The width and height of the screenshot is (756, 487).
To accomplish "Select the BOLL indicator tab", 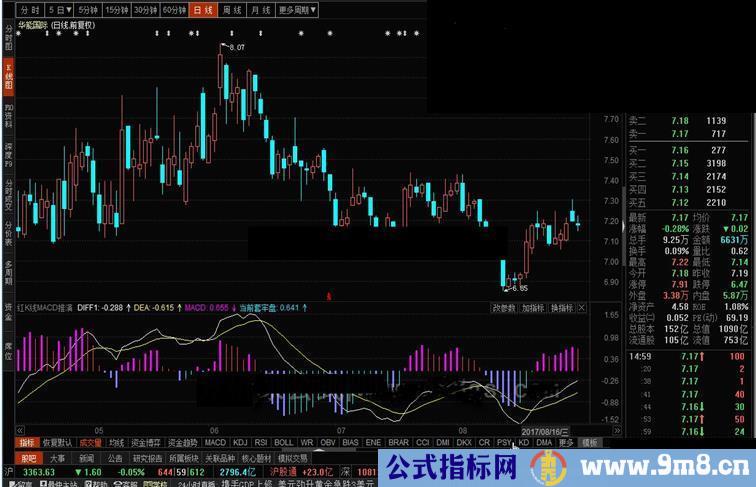I will pyautogui.click(x=284, y=441).
